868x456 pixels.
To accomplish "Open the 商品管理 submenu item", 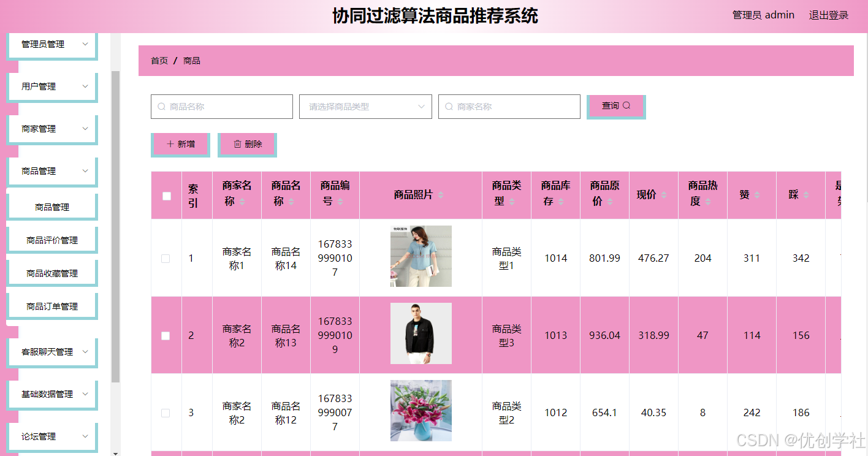I will 52,207.
